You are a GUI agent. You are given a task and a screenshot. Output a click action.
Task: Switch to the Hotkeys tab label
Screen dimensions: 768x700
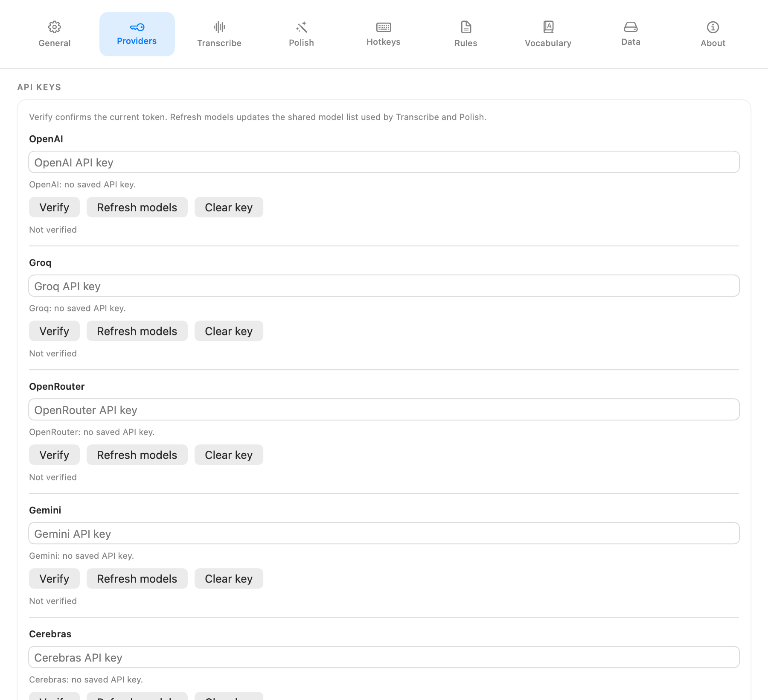(384, 42)
